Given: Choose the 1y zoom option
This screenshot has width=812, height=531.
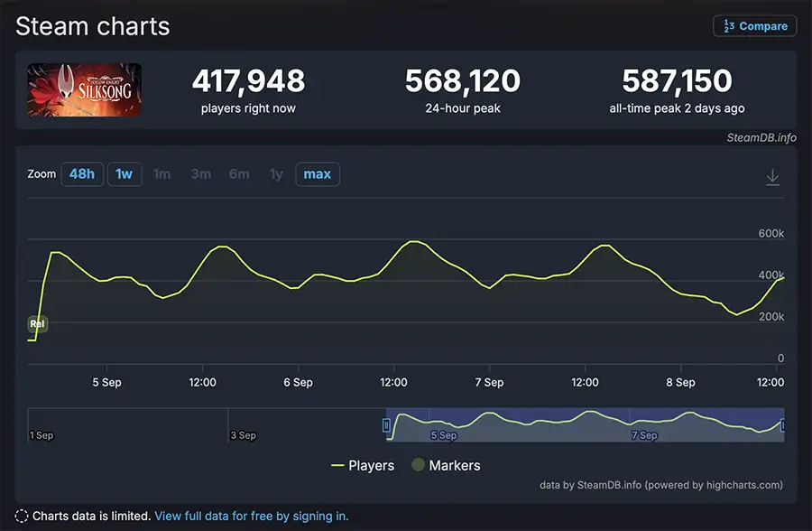Looking at the screenshot, I should tap(277, 174).
